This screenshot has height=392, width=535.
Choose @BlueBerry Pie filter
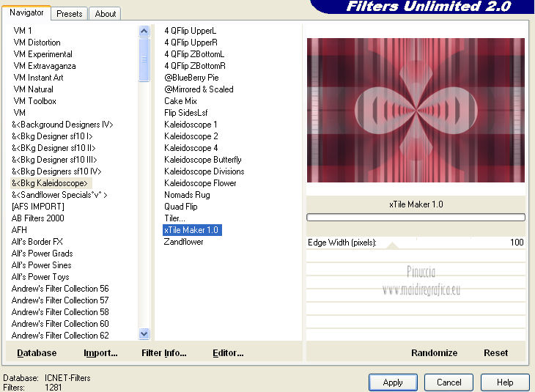pyautogui.click(x=191, y=78)
